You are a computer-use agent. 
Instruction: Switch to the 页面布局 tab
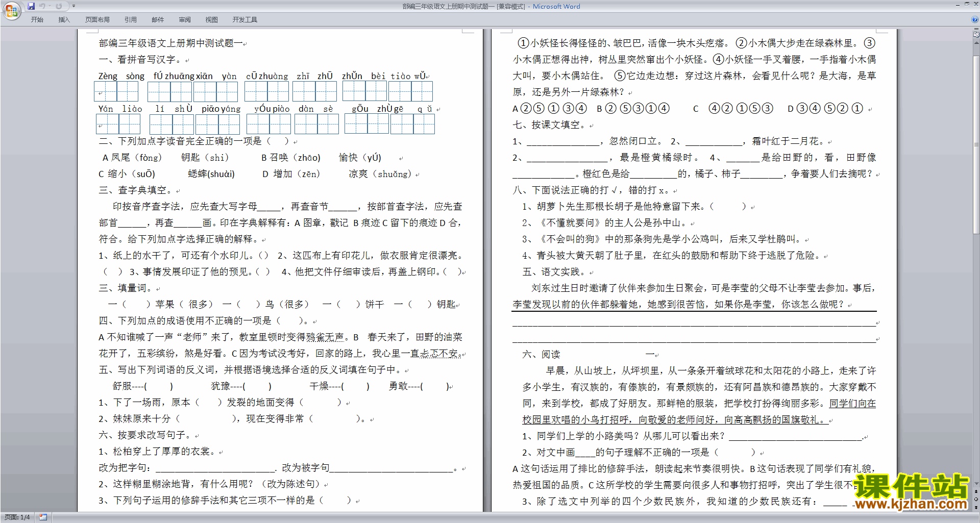coord(97,19)
